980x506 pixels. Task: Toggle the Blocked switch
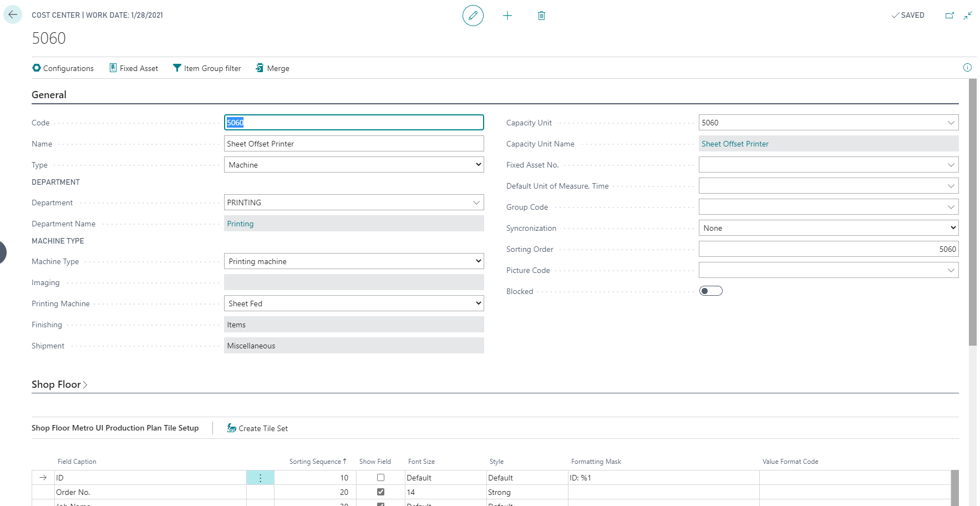(711, 291)
